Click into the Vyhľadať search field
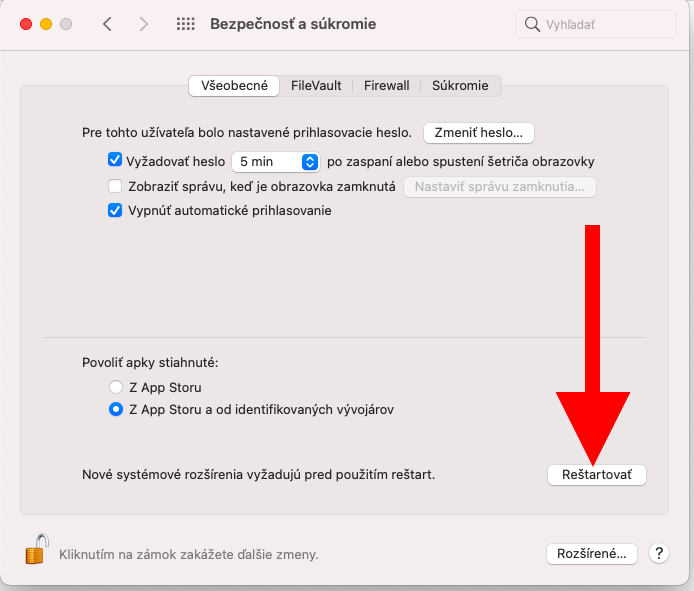 pyautogui.click(x=605, y=24)
